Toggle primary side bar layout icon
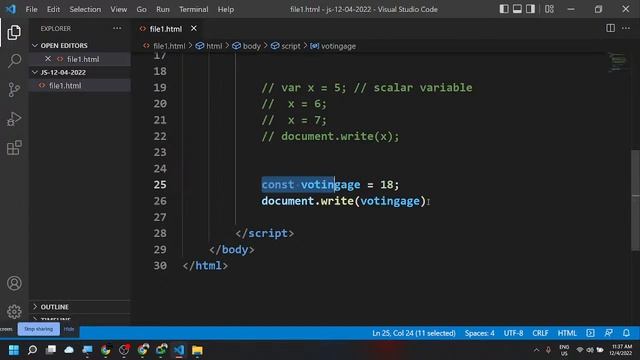Viewport: 640px width, 360px height. point(504,9)
